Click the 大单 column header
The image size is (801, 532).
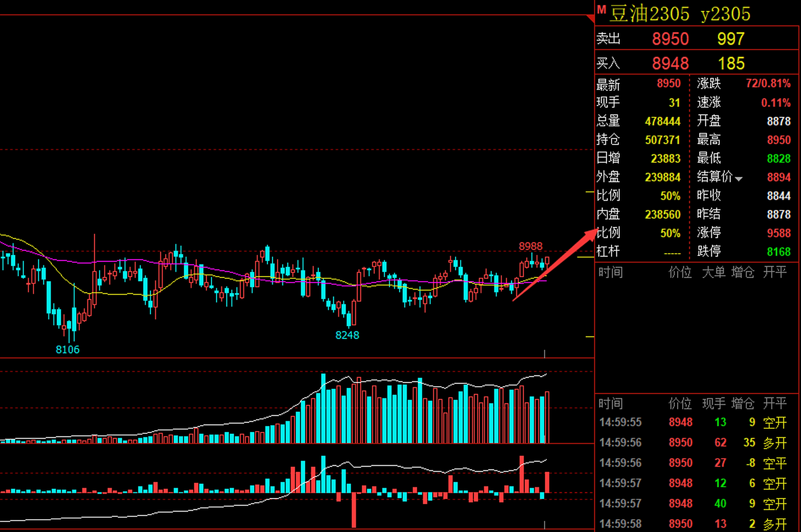(713, 272)
